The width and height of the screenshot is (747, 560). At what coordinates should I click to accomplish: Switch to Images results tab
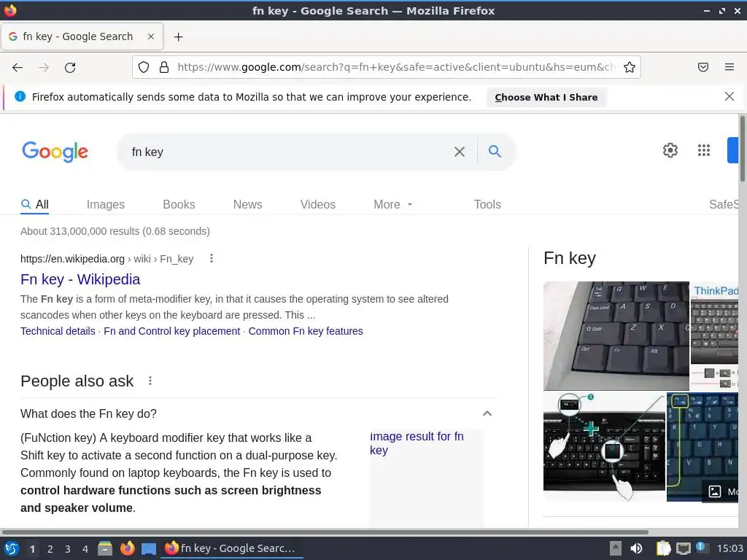click(x=105, y=204)
